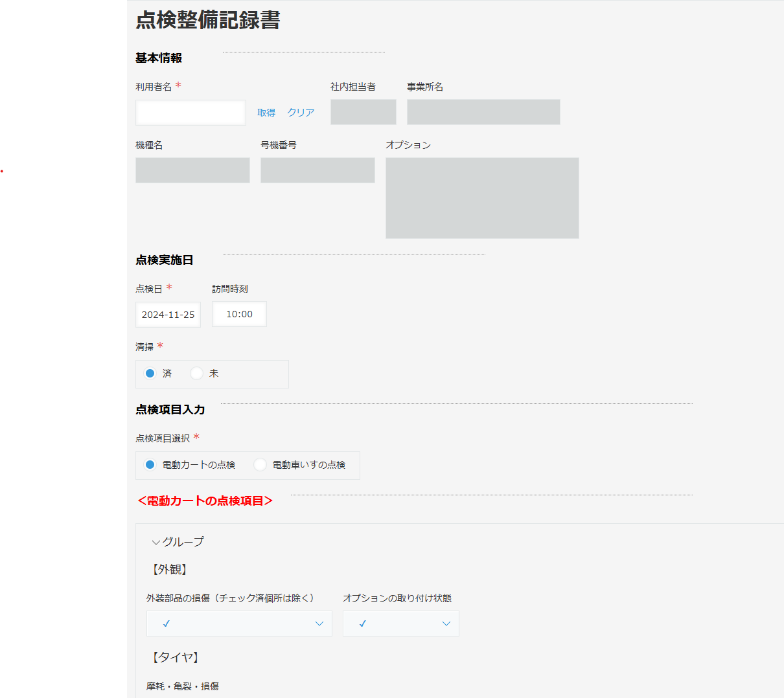The width and height of the screenshot is (784, 698).
Task: Choose 電動カートの点検 radio option
Action: tap(150, 465)
